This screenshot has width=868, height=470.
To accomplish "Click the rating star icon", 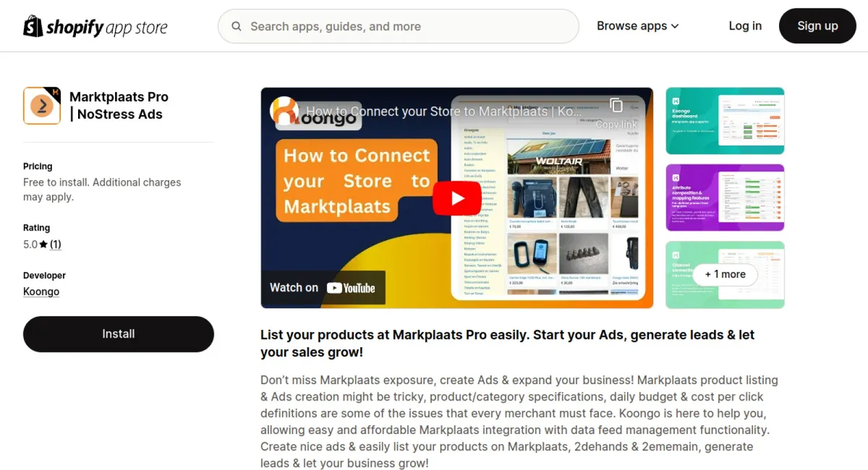I will tap(43, 244).
